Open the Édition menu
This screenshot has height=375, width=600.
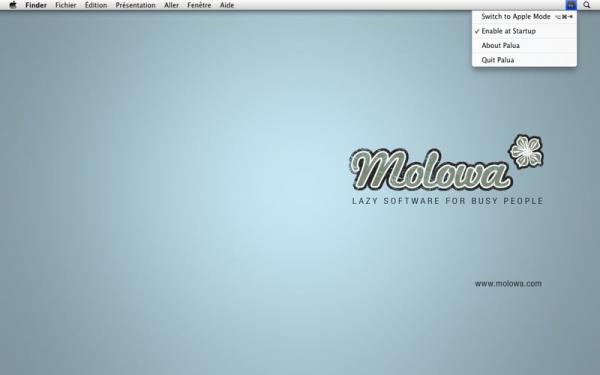96,5
